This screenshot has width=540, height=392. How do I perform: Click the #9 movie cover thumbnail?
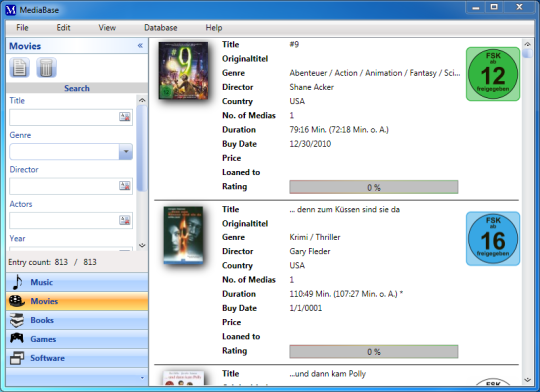click(183, 71)
